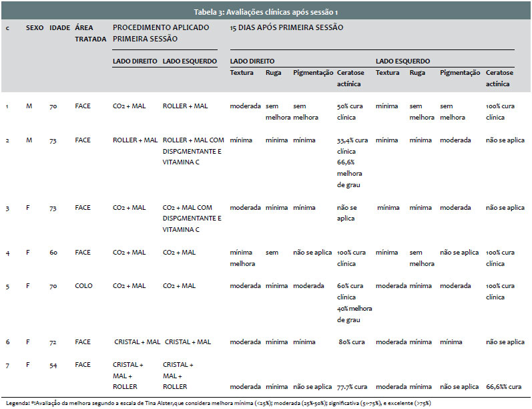Select the '33,4% cura clínica' result cell

click(353, 146)
